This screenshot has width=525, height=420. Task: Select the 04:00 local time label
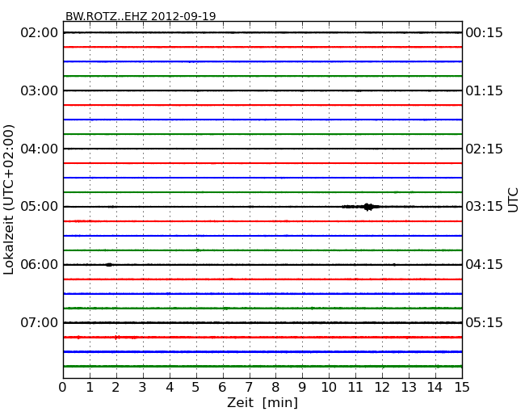[x=40, y=149]
